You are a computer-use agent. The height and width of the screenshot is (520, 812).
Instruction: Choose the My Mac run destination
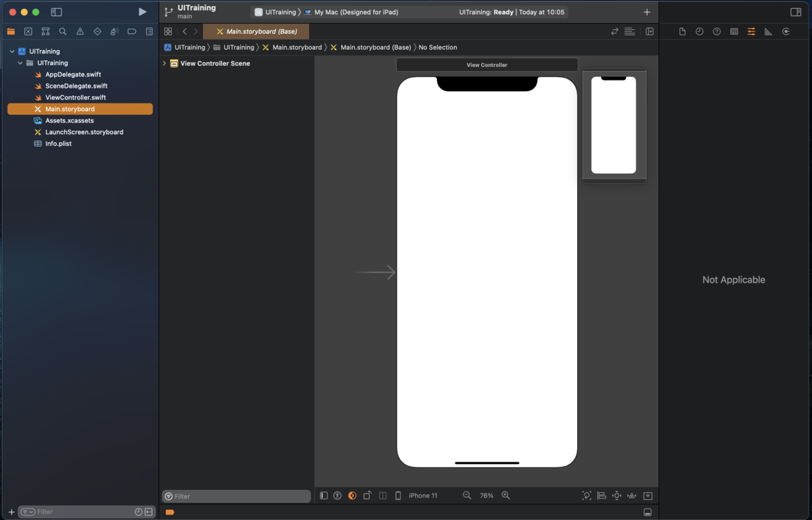tap(355, 12)
